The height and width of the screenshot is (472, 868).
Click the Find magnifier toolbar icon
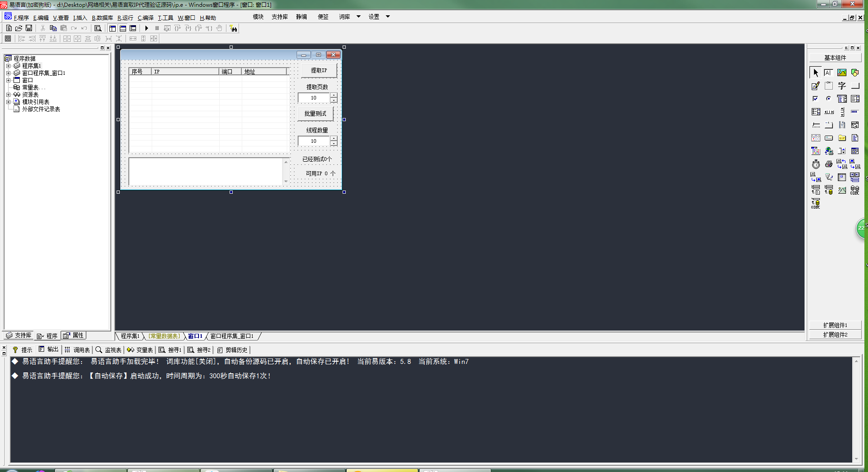click(98, 28)
